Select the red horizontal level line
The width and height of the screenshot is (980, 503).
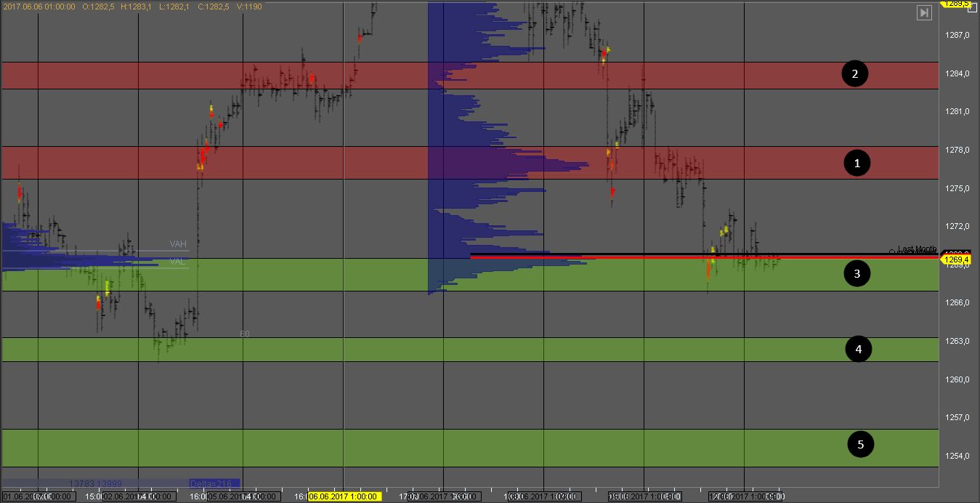(x=654, y=257)
